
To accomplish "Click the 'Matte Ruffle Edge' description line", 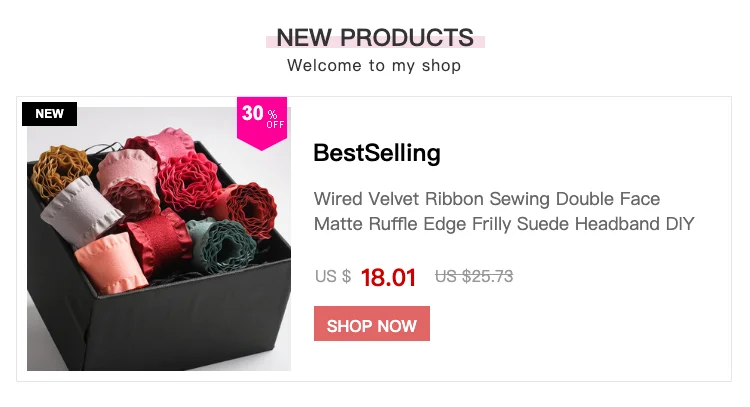I will coord(504,224).
